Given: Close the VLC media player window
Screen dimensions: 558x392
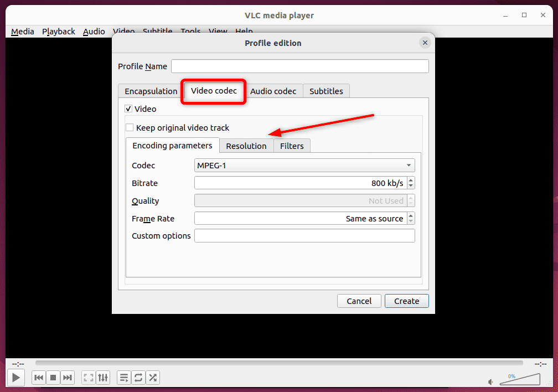Looking at the screenshot, I should click(x=542, y=15).
